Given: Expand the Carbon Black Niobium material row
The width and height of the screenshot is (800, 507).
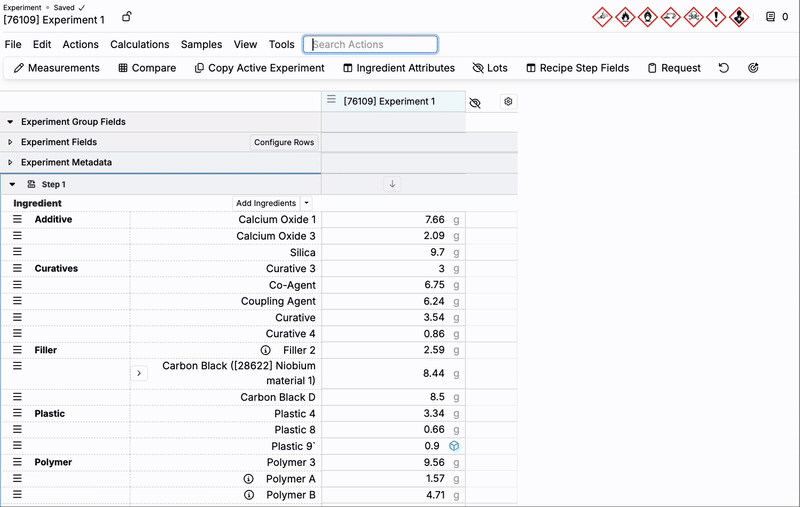Looking at the screenshot, I should click(139, 373).
